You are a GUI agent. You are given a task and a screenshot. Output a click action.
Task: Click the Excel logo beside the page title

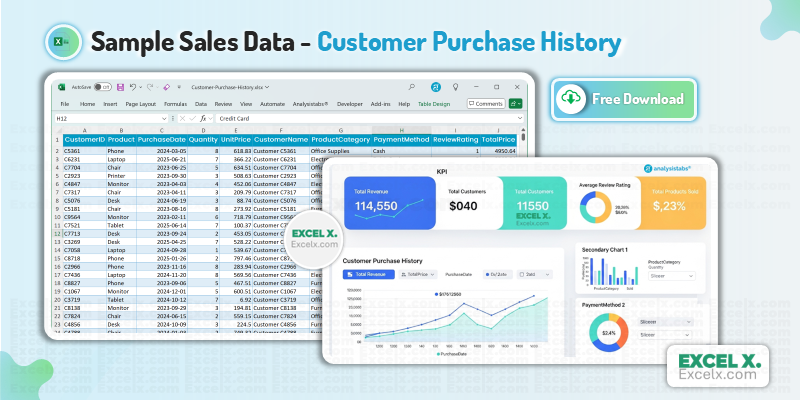pyautogui.click(x=63, y=42)
